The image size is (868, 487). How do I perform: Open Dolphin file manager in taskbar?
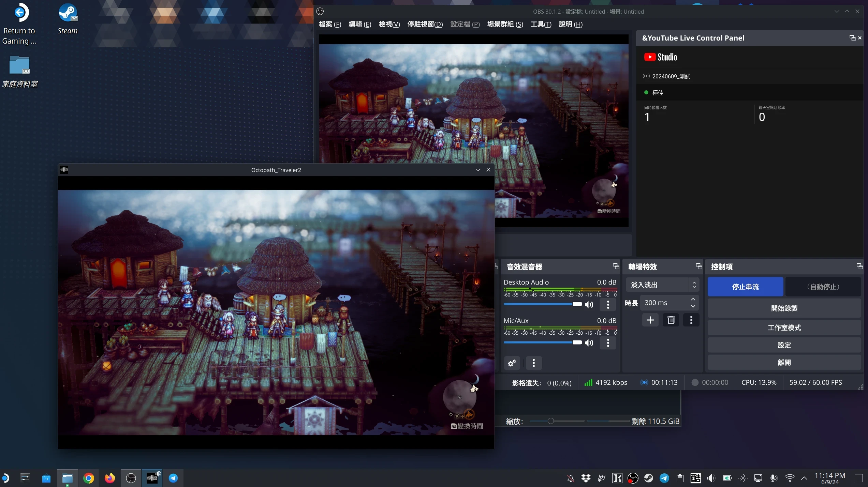68,478
